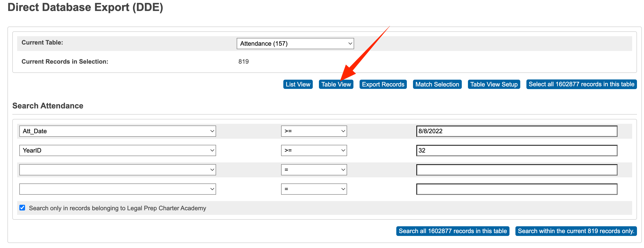Click the List View button
644x248 pixels.
298,84
